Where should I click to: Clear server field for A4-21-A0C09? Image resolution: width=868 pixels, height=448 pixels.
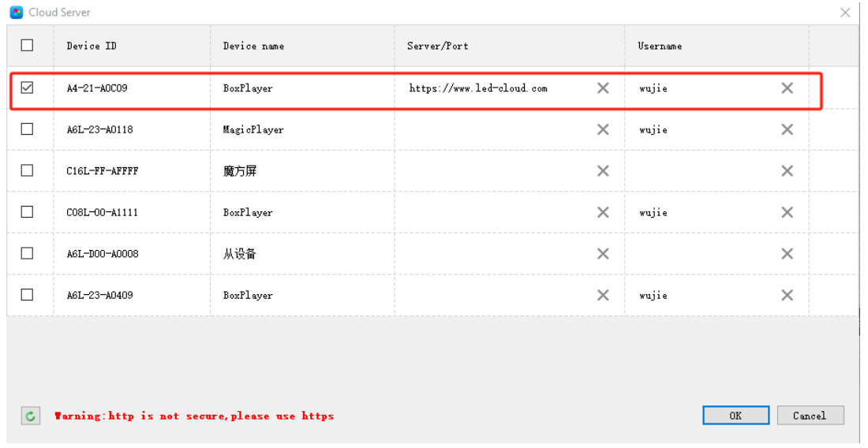pos(603,88)
